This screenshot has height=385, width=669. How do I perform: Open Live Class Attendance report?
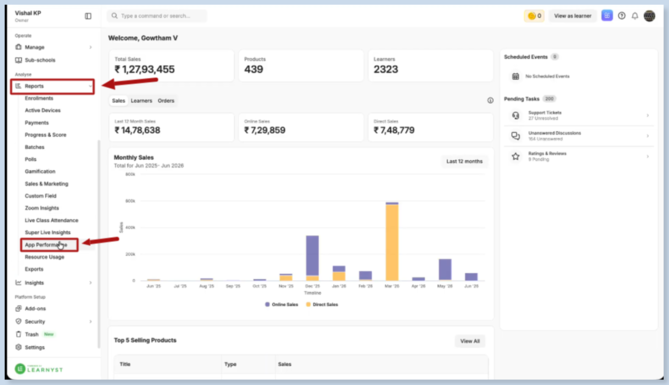click(52, 220)
